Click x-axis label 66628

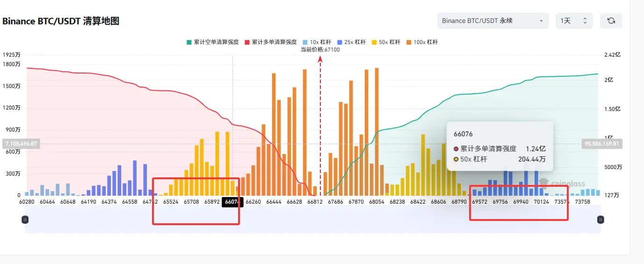click(x=294, y=202)
